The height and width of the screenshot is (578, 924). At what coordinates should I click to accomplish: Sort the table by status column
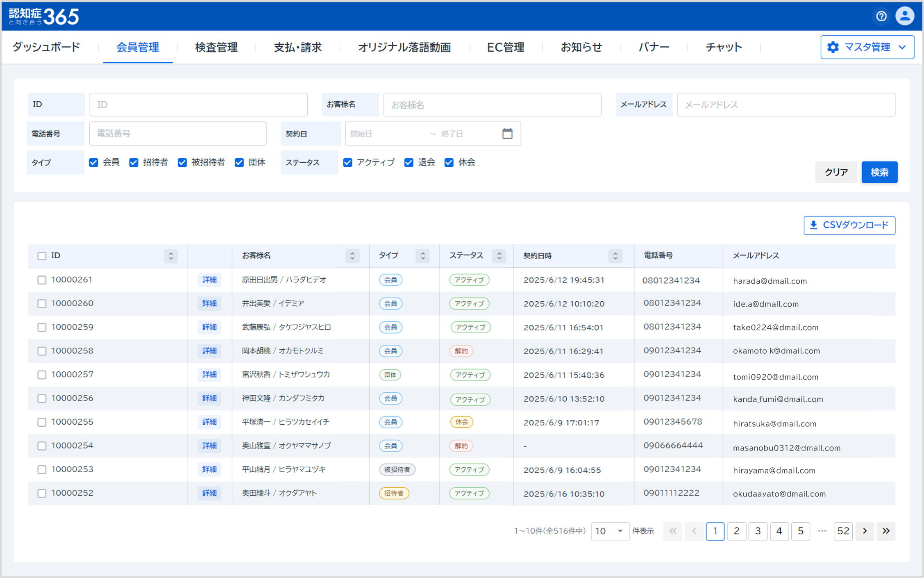point(499,256)
